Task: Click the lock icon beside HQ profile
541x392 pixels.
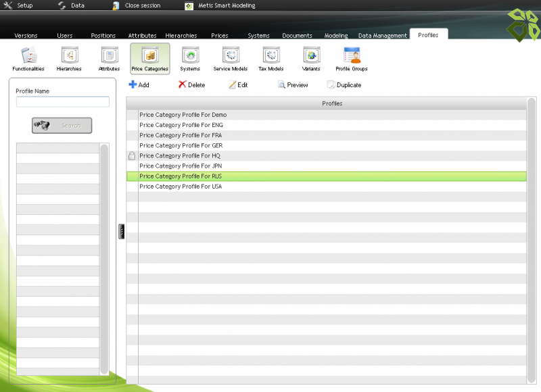Action: [x=132, y=156]
